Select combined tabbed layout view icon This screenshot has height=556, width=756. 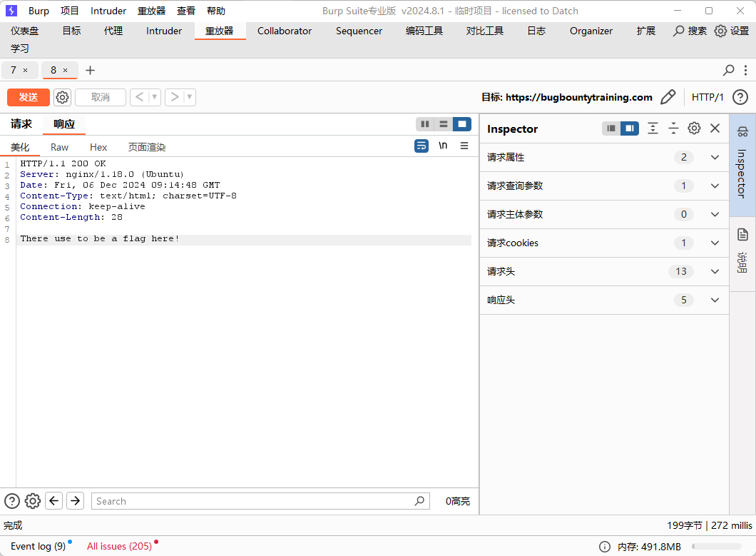pyautogui.click(x=462, y=124)
